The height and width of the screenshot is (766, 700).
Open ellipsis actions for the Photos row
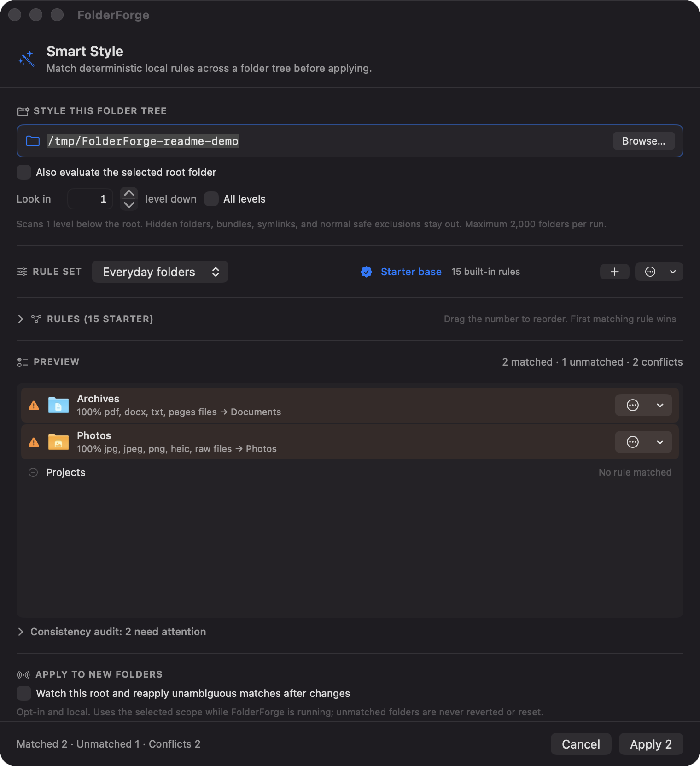tap(633, 442)
